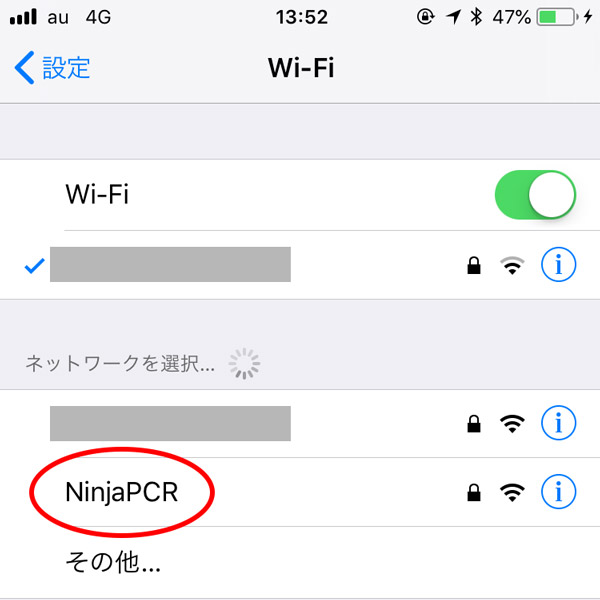Go back using the blue chevron
The width and height of the screenshot is (600, 600).
24,67
